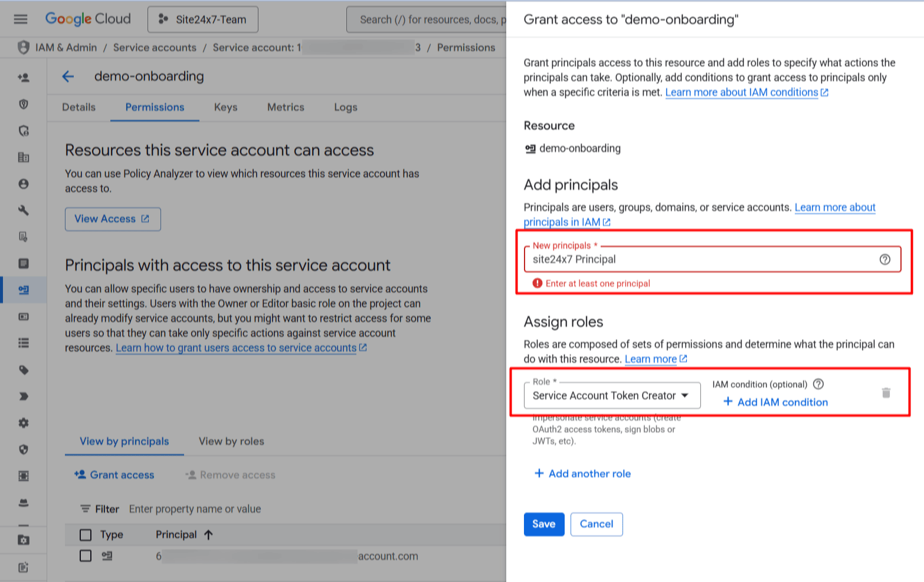Check the select-all checkbox in the principals table
The width and height of the screenshot is (924, 582).
[x=86, y=534]
